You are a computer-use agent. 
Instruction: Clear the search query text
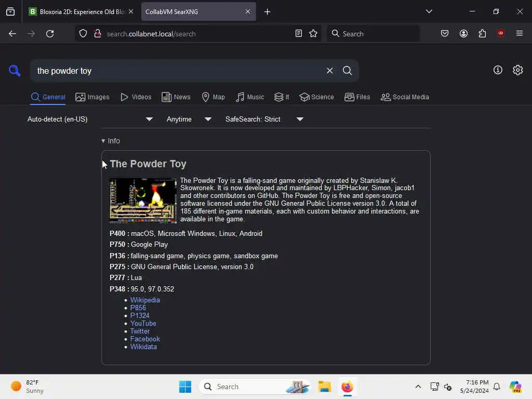[329, 71]
